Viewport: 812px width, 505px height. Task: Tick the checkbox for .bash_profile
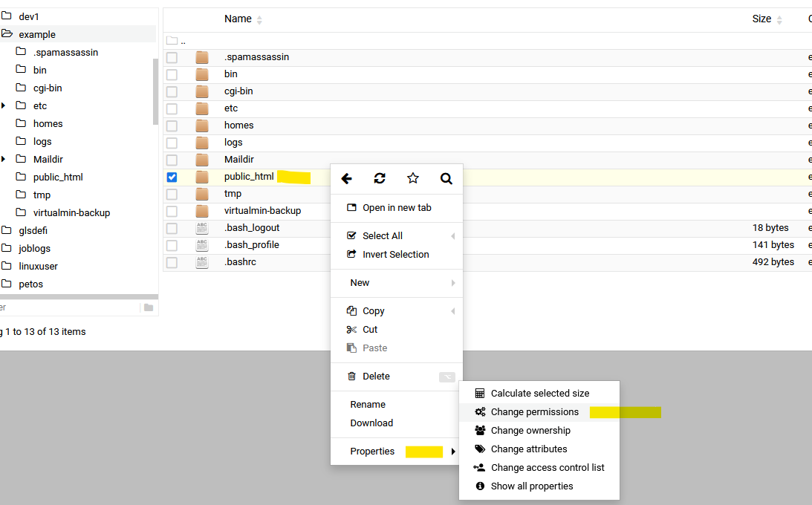(x=172, y=245)
